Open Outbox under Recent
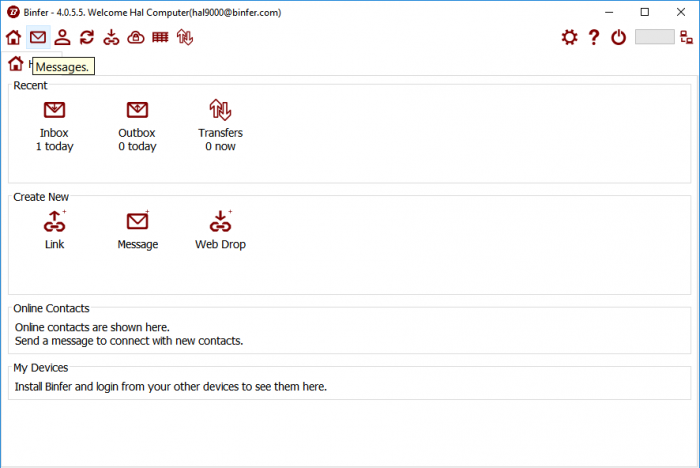This screenshot has width=700, height=468. [137, 126]
